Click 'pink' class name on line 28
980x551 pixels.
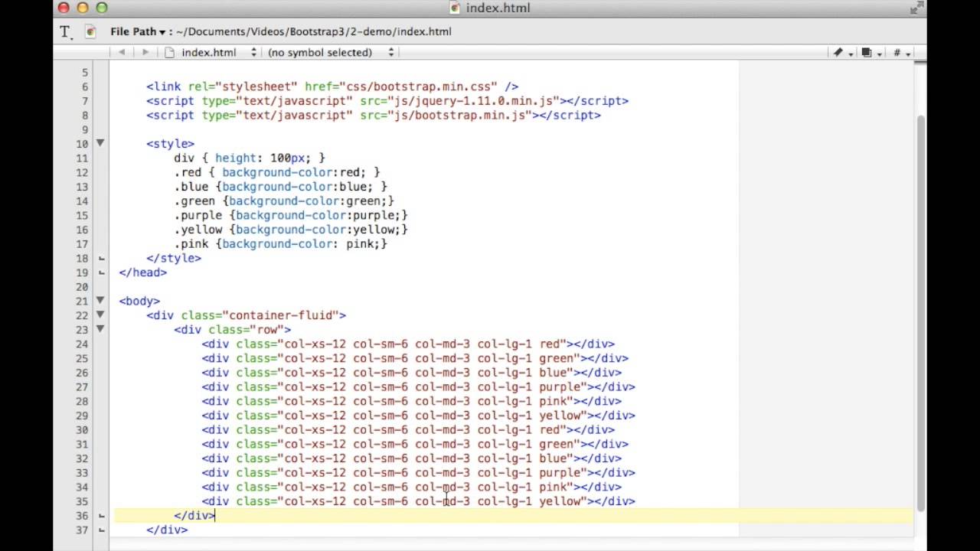coord(553,401)
